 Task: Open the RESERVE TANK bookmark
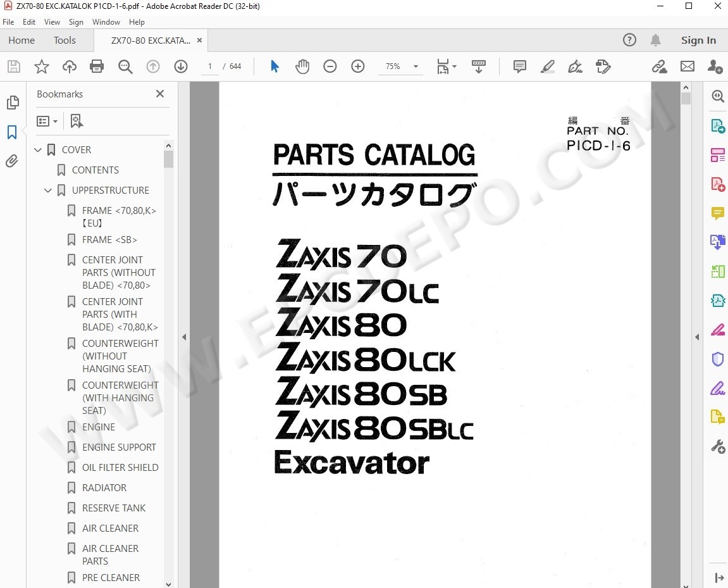click(114, 509)
